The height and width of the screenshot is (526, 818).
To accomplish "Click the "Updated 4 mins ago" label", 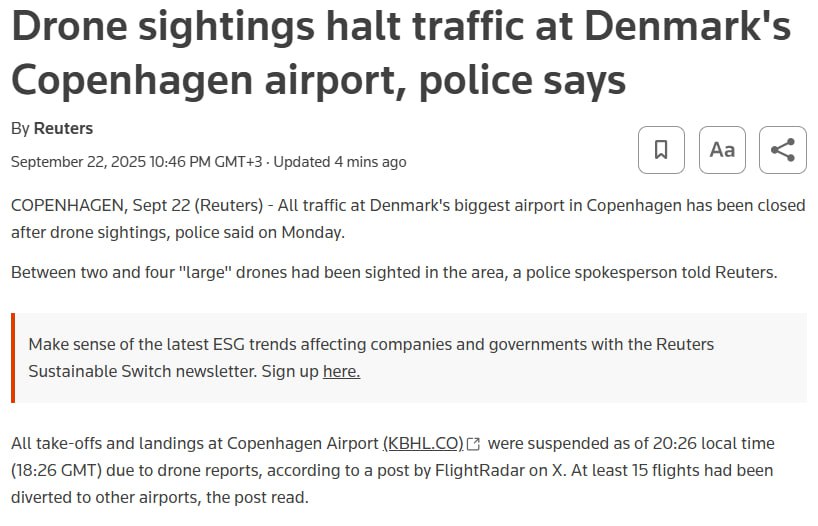I will tap(340, 161).
